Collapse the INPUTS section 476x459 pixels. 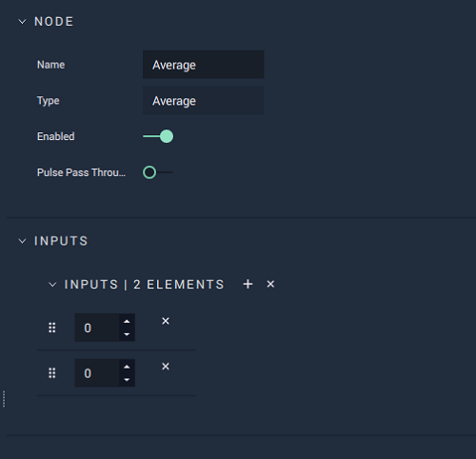(22, 241)
